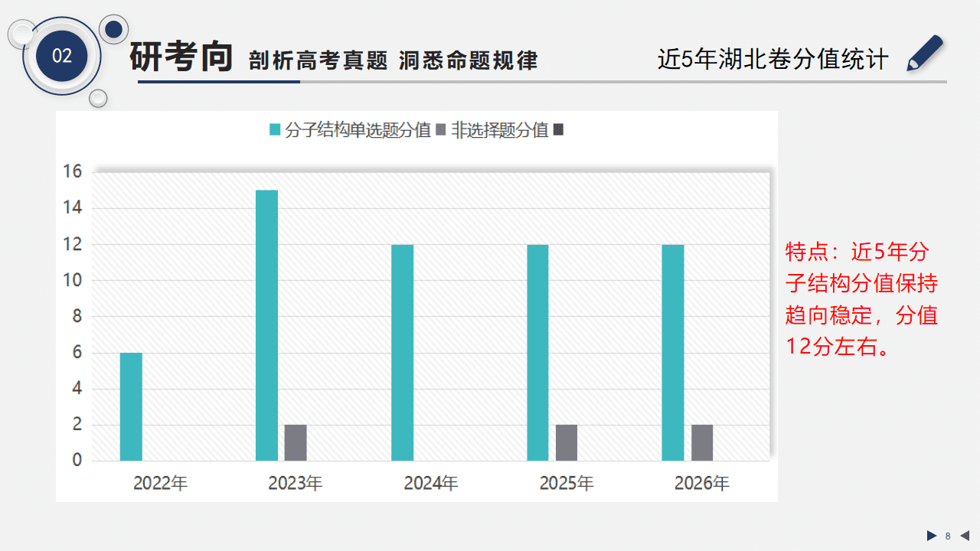Select the 2025年 axis label
980x551 pixels.
tap(567, 484)
